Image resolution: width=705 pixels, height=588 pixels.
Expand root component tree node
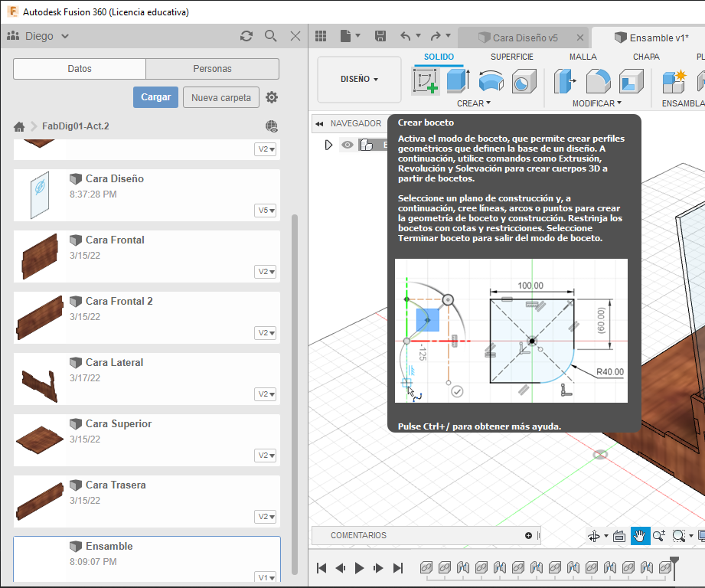[328, 145]
